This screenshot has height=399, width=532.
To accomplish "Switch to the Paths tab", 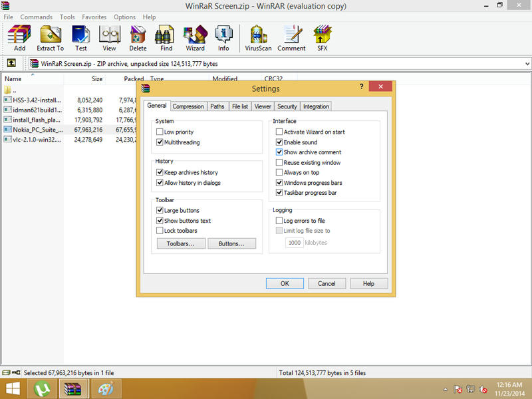I will pos(217,106).
